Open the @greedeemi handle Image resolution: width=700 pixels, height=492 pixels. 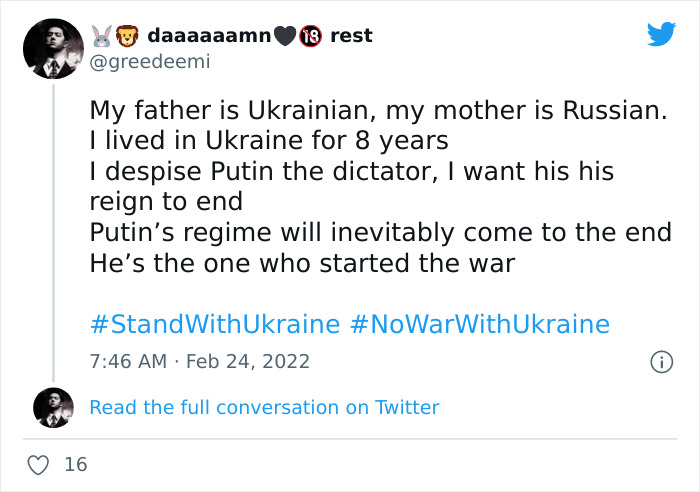(x=150, y=61)
